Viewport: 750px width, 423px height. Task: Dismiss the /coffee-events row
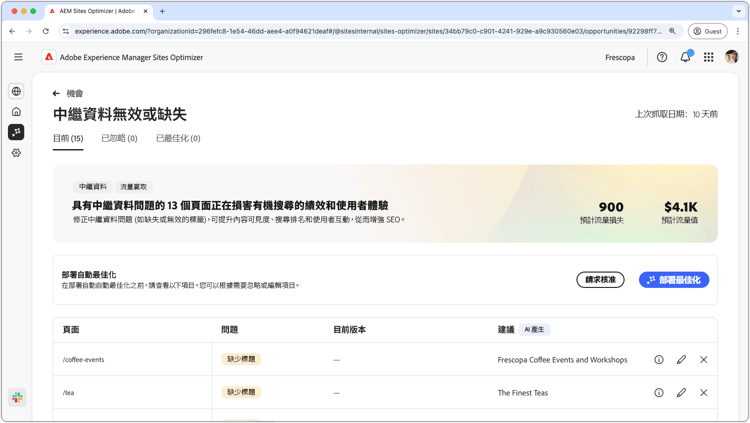[704, 359]
